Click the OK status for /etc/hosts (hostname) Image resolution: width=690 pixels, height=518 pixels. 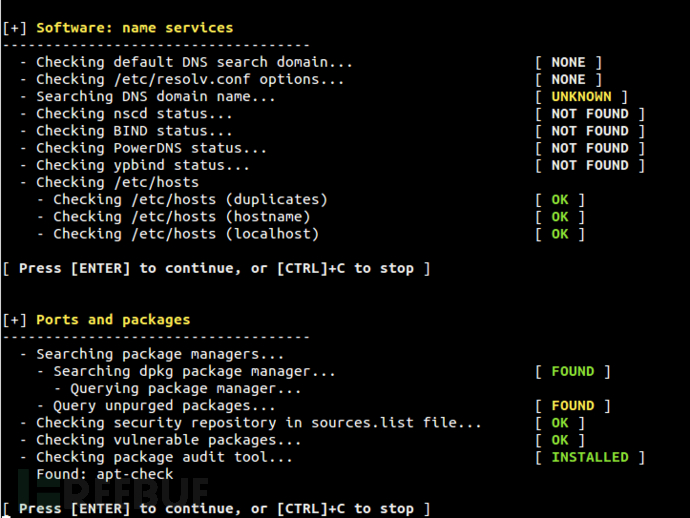click(x=560, y=217)
